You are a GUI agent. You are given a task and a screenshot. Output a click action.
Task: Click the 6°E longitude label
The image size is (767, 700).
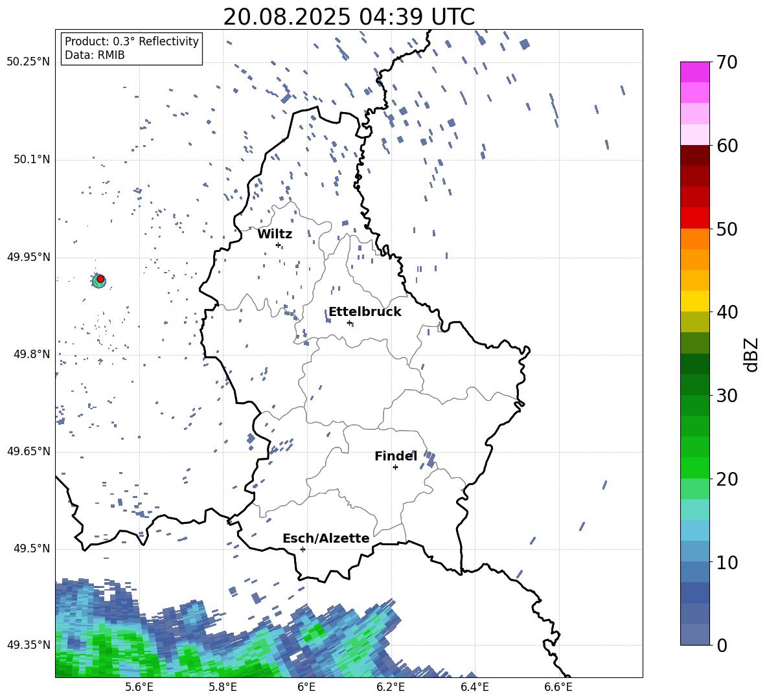[306, 687]
